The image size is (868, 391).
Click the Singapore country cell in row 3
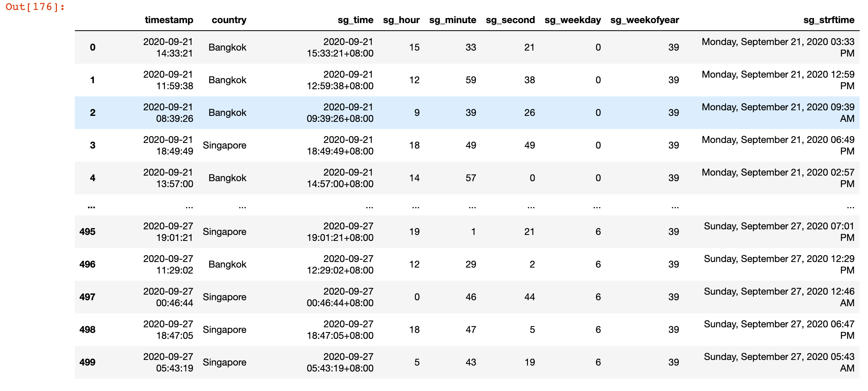coord(225,145)
